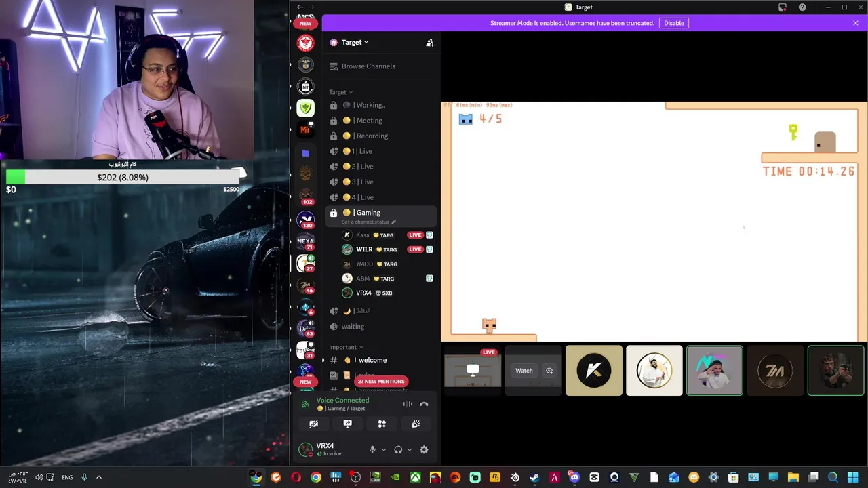The height and width of the screenshot is (488, 868).
Task: Open Discord help question mark
Action: tap(802, 7)
